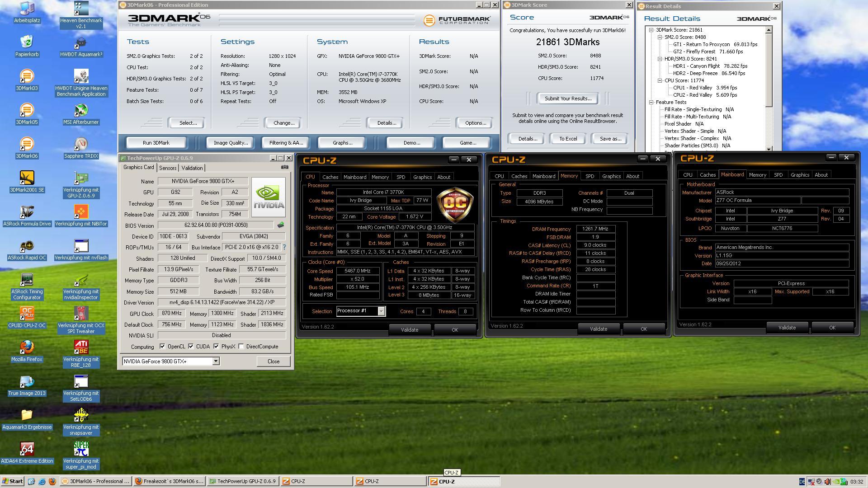Click the NVIDIA tray icon
Screen dimensions: 868x488
pyautogui.click(x=836, y=482)
